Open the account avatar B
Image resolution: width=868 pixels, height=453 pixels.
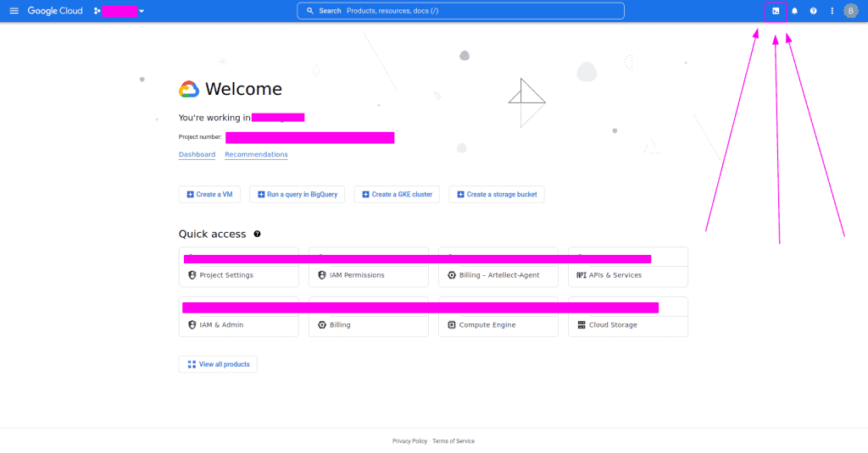tap(851, 11)
